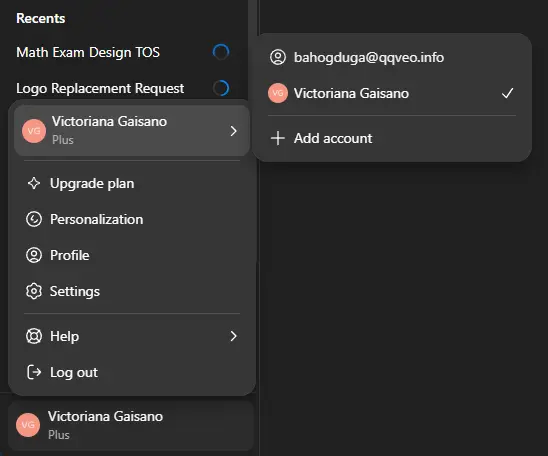Image resolution: width=548 pixels, height=456 pixels.
Task: Click the Help lifebuoy icon
Action: coord(34,336)
